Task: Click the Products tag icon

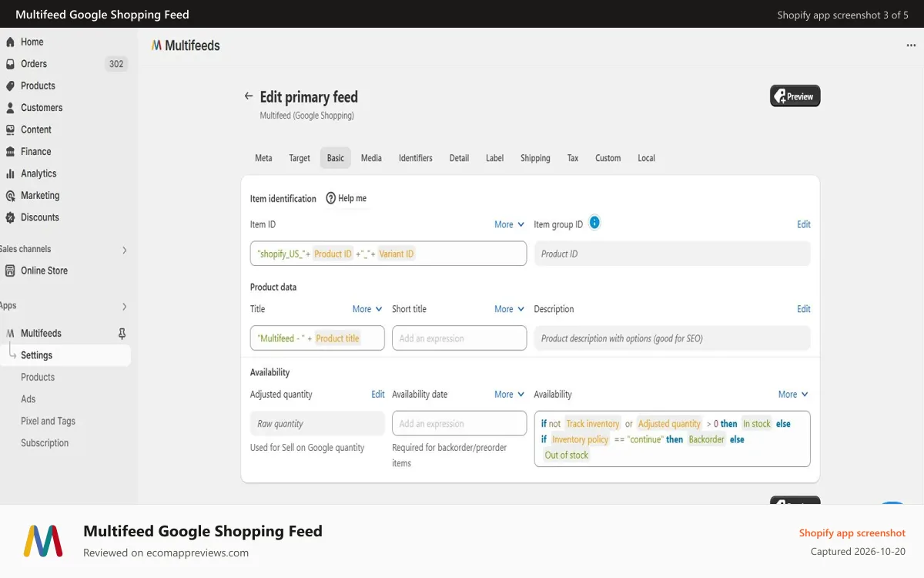Action: click(x=10, y=86)
